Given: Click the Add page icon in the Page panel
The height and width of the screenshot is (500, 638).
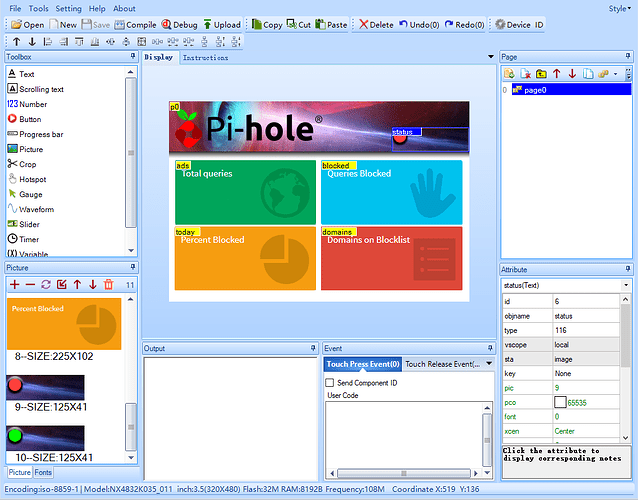Looking at the screenshot, I should pos(509,74).
